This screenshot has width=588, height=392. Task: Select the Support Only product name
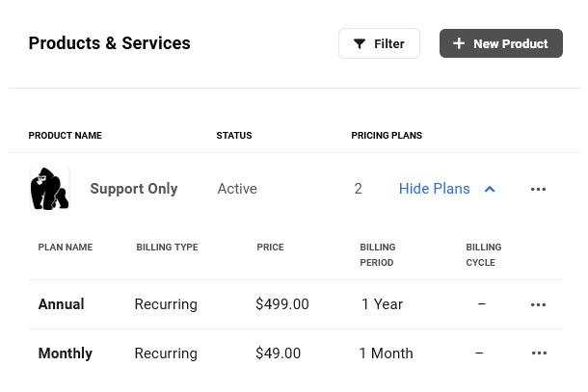point(134,189)
